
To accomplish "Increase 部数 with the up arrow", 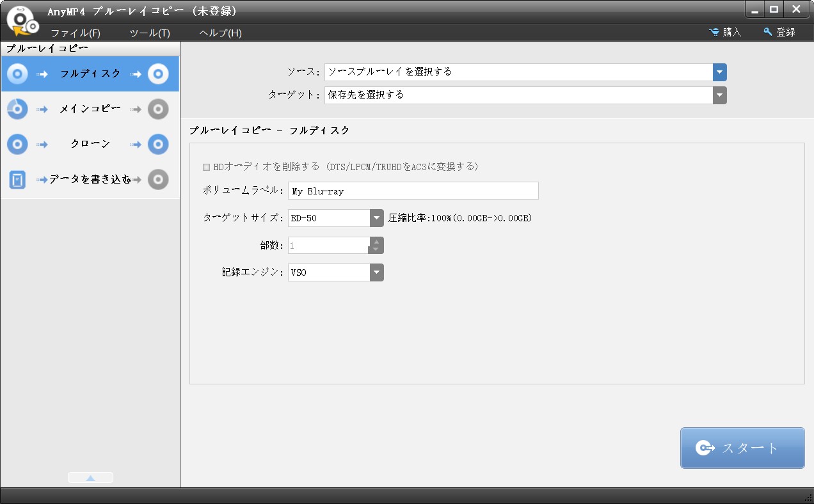I will pos(377,242).
